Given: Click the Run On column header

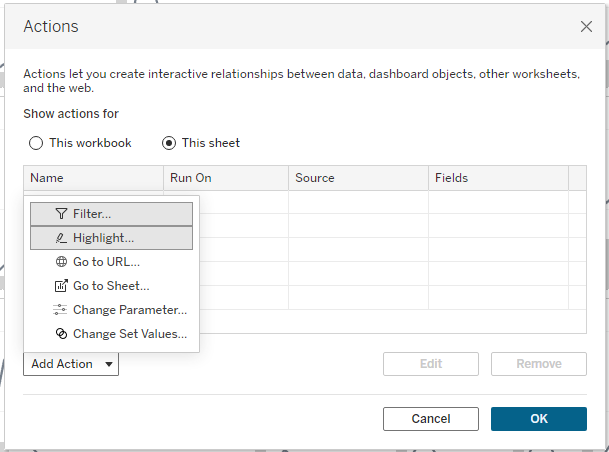Looking at the screenshot, I should (x=226, y=178).
